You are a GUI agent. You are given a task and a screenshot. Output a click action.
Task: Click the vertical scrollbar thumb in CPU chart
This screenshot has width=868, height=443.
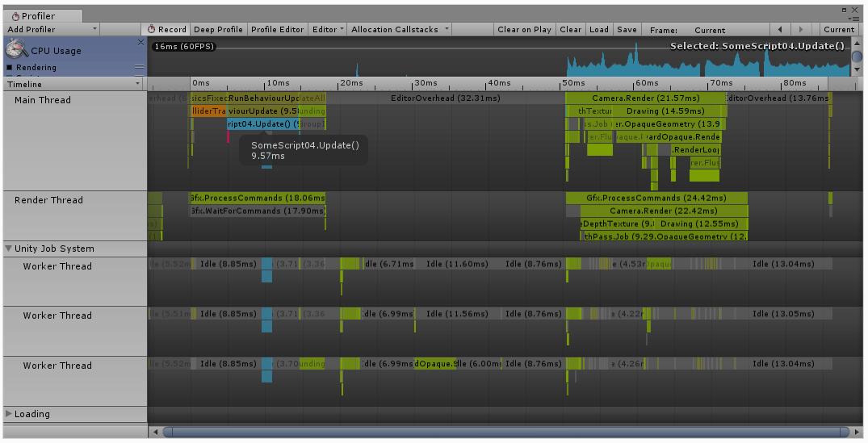pos(857,57)
